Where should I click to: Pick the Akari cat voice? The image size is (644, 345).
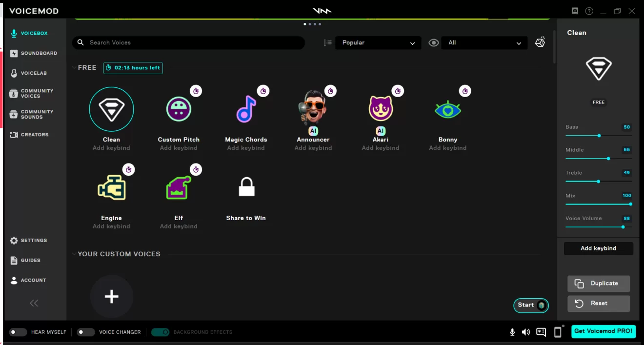[381, 108]
